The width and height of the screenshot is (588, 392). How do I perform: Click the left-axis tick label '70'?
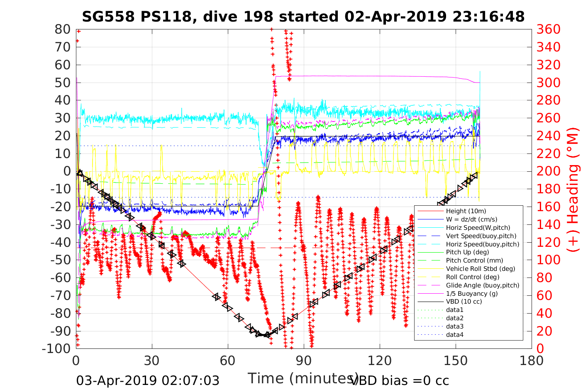click(63, 47)
